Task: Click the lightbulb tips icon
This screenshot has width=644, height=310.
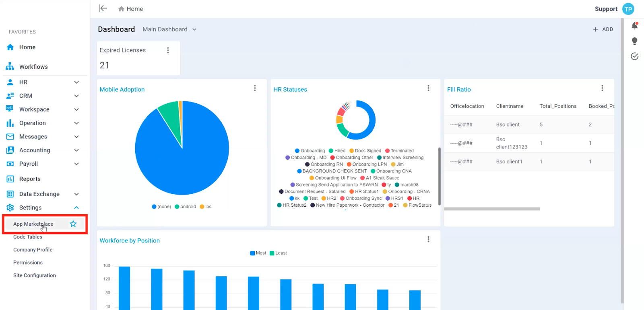Action: 635,41
